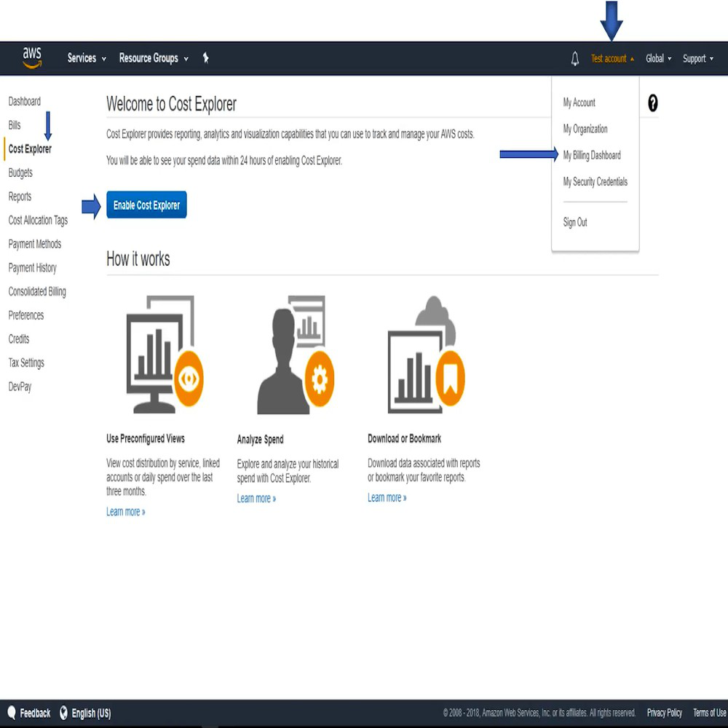This screenshot has width=728, height=728.
Task: Collapse the Test account menu
Action: pos(612,58)
